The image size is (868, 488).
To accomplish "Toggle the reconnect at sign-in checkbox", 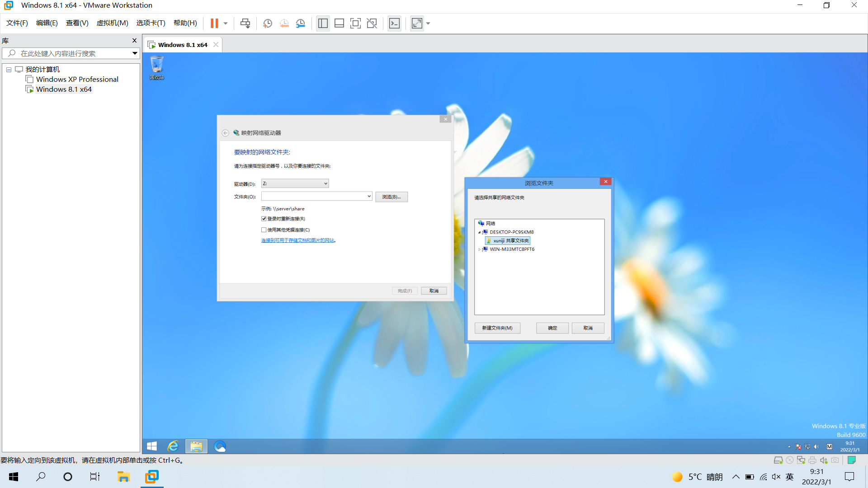I will point(264,219).
